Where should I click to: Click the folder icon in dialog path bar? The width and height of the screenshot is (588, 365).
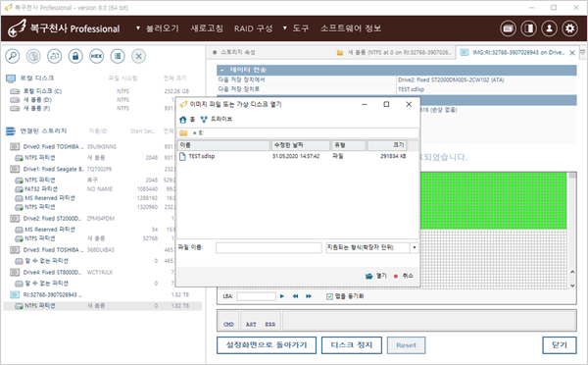183,132
